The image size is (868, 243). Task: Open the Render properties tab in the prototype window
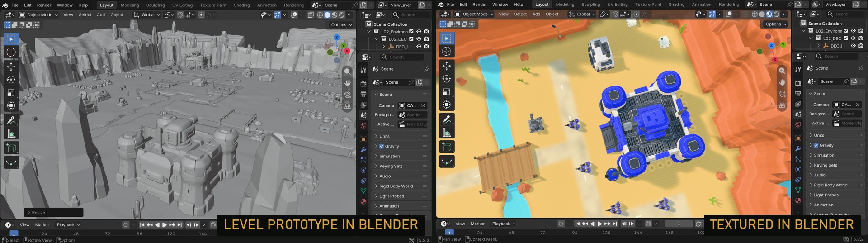[x=363, y=84]
